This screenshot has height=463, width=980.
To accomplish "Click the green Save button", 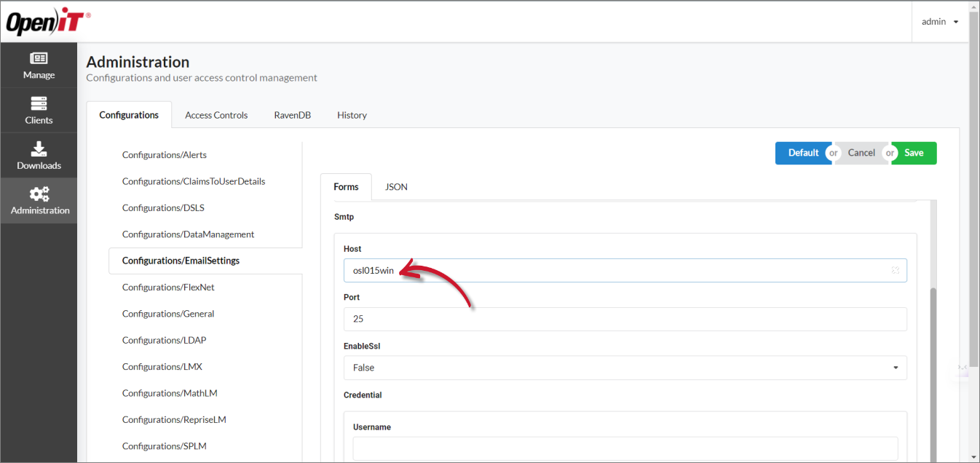I will click(914, 153).
